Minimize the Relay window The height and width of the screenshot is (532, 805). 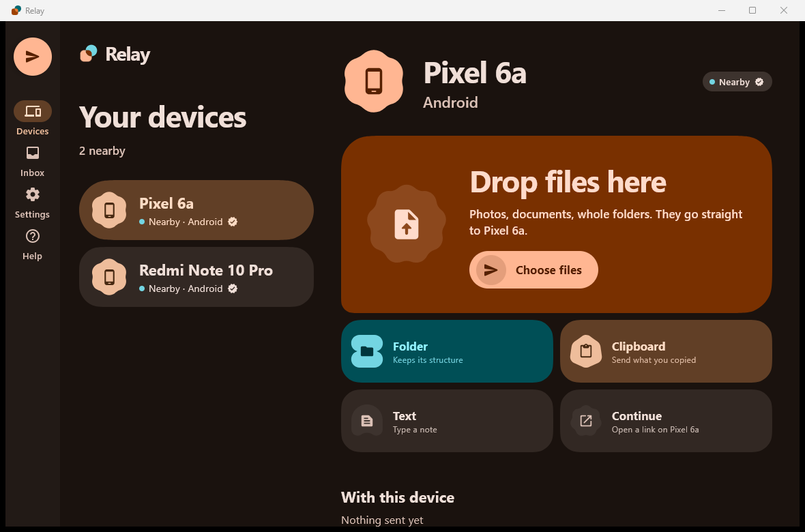(721, 10)
